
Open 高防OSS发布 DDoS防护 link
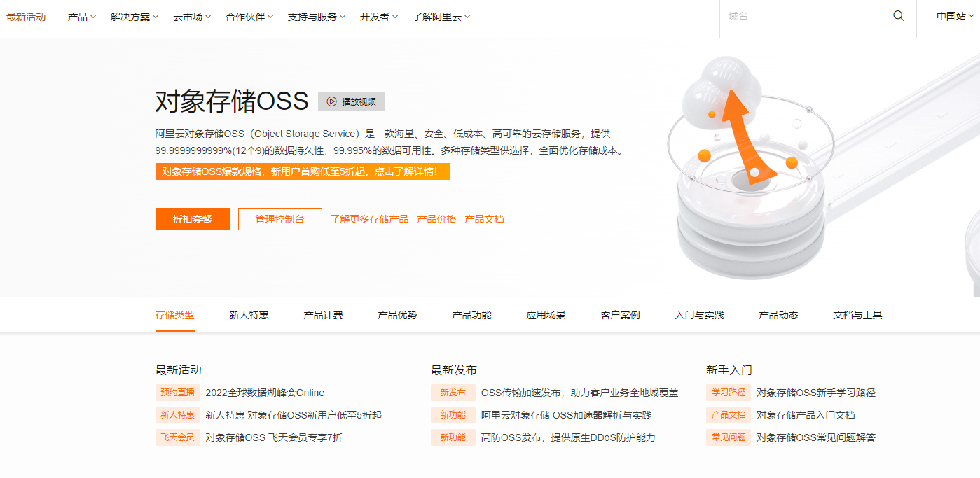pyautogui.click(x=568, y=437)
